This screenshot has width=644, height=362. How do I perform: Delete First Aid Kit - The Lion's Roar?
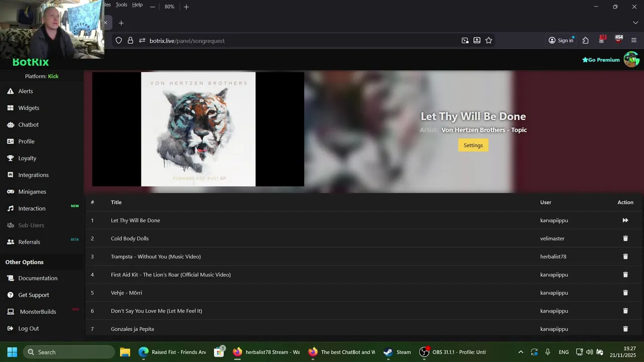click(625, 275)
